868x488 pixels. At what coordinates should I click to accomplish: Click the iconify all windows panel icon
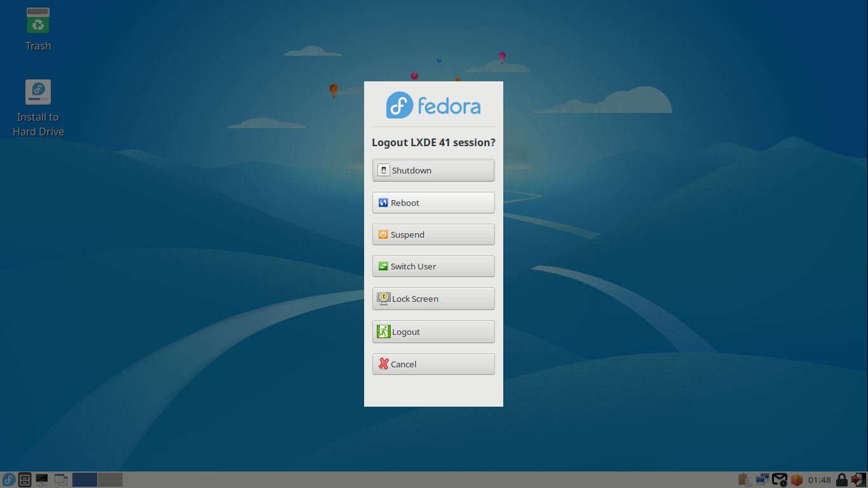point(61,480)
